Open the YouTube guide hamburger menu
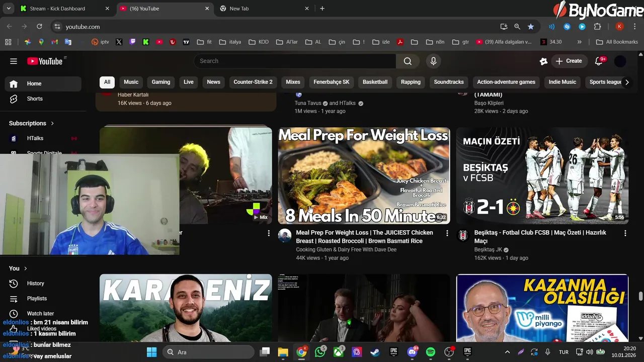This screenshot has height=362, width=644. (14, 61)
